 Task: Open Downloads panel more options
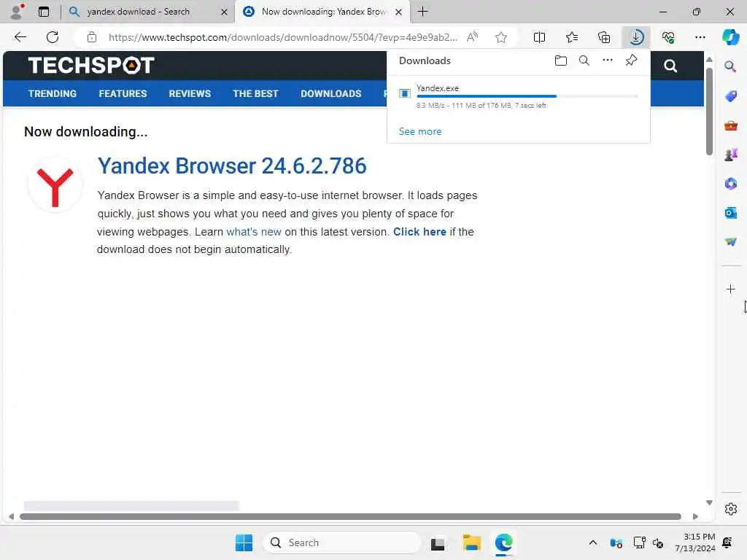tap(608, 61)
